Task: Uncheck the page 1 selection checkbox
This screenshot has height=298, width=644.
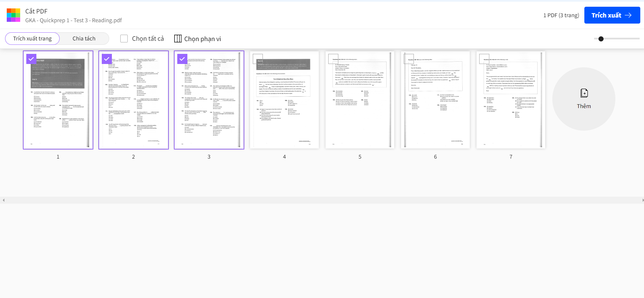Action: pos(31,59)
